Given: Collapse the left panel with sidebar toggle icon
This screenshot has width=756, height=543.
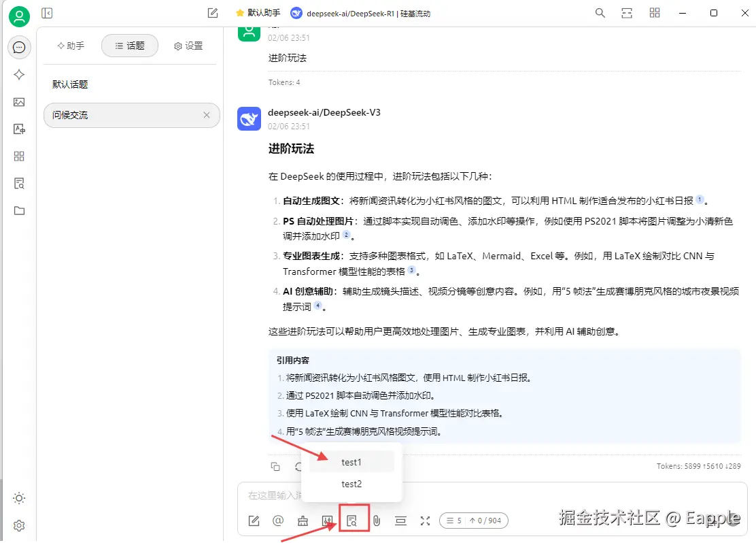Looking at the screenshot, I should (x=47, y=13).
